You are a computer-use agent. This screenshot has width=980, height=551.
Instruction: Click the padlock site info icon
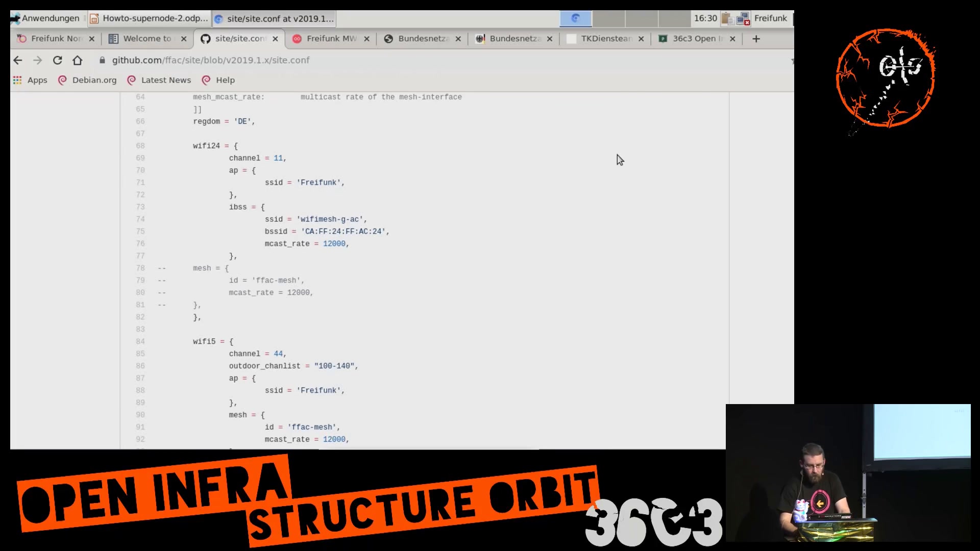coord(102,60)
